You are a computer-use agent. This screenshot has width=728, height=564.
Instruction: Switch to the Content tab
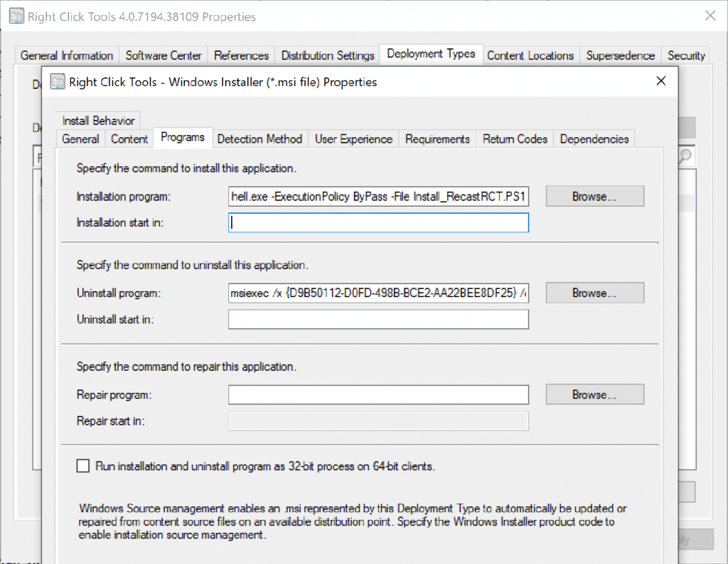[129, 139]
